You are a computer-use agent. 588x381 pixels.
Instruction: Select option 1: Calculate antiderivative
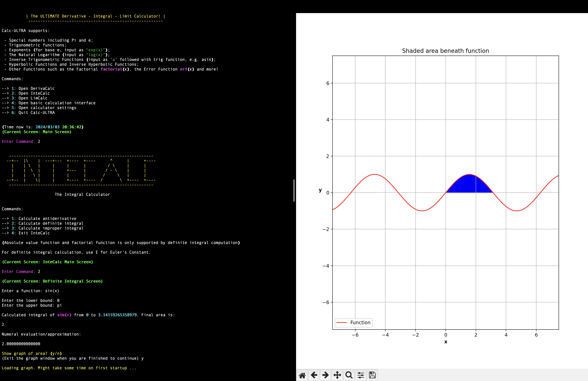tap(39, 218)
